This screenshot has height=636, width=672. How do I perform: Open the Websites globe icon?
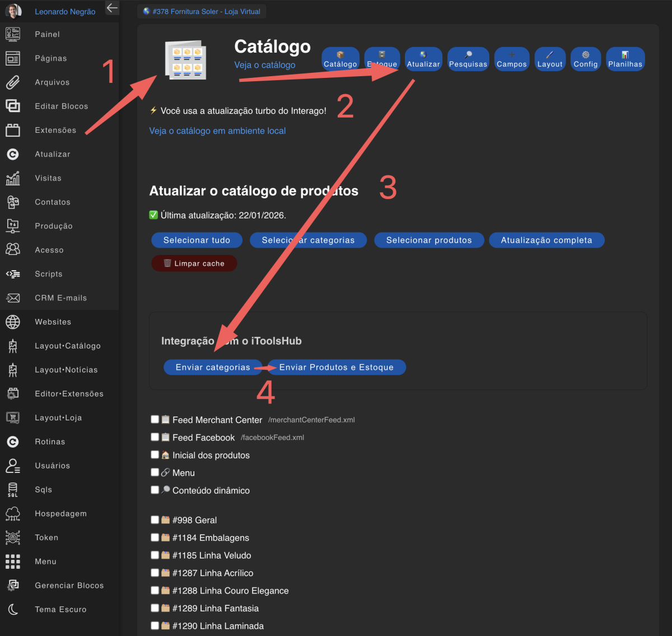[13, 322]
